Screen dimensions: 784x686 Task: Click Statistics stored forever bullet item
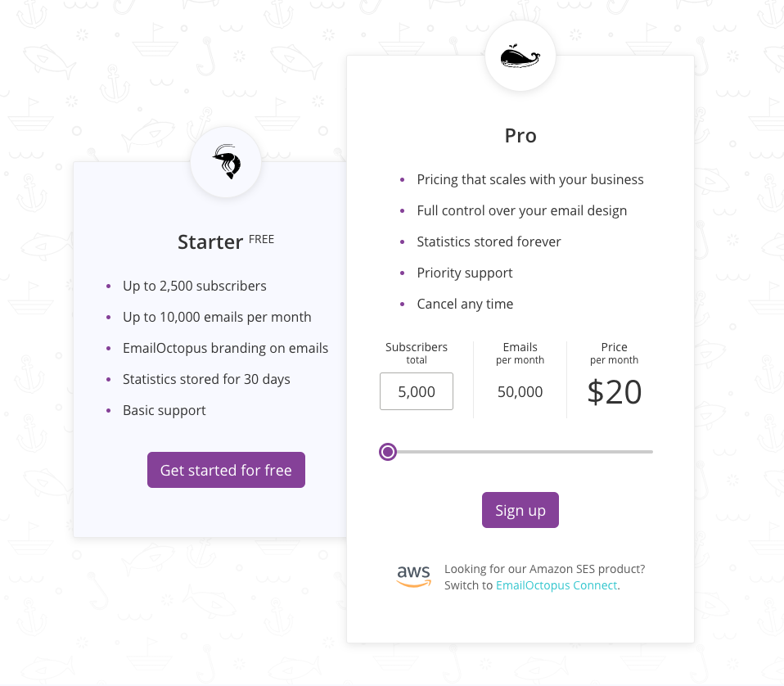click(489, 242)
